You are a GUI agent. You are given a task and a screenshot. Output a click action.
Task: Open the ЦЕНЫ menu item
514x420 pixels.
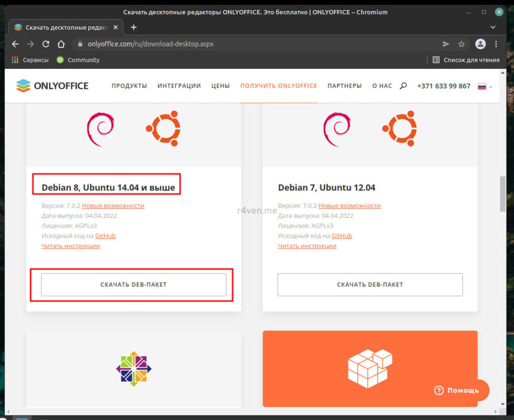pyautogui.click(x=220, y=86)
